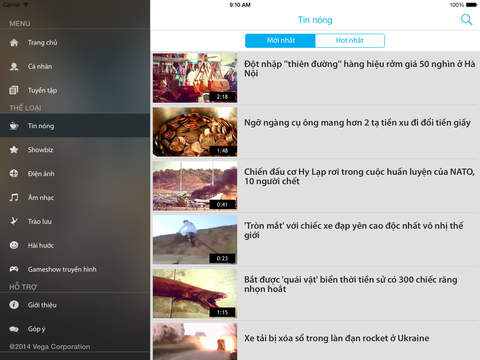Click the gamepad icon beside Gameshow truyền hình
This screenshot has height=360, width=480.
(14, 269)
